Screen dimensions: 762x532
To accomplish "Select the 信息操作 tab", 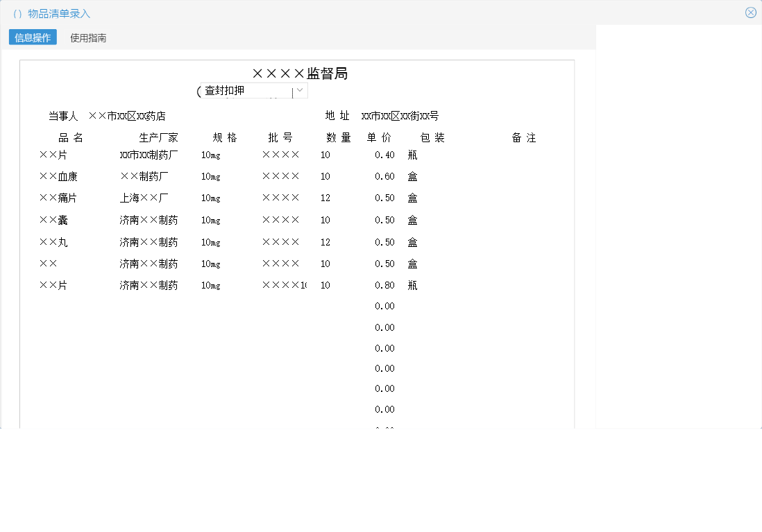I will [32, 37].
